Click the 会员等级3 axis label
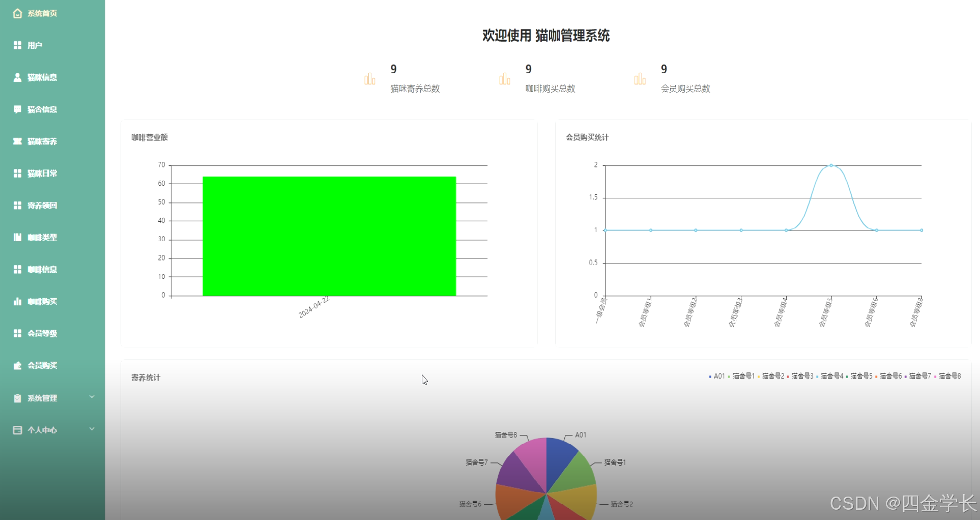 click(x=736, y=312)
